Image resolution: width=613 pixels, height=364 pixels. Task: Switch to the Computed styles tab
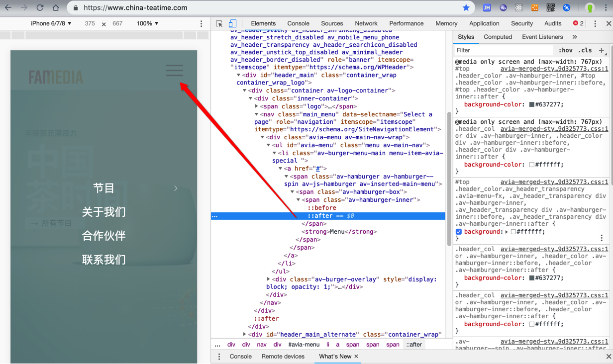pos(498,37)
